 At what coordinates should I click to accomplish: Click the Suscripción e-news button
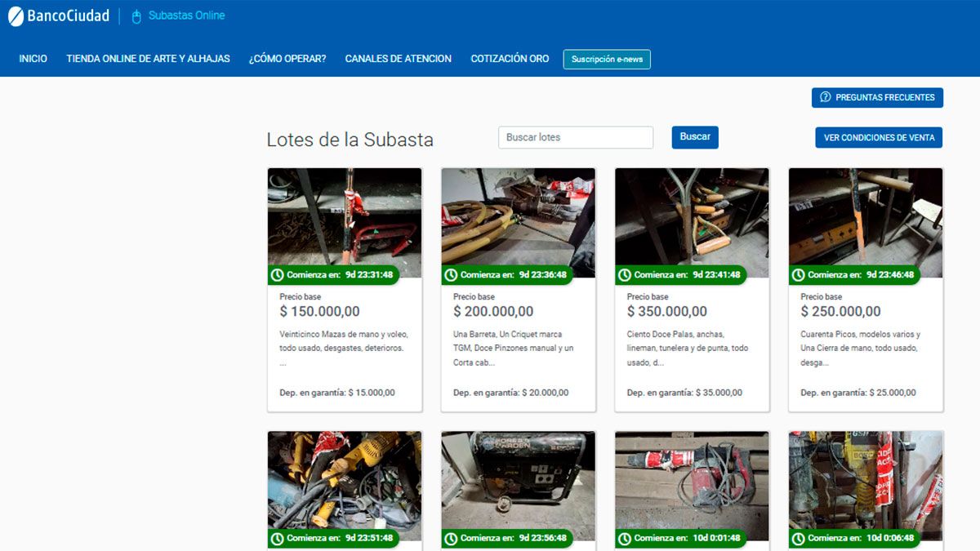pyautogui.click(x=607, y=59)
